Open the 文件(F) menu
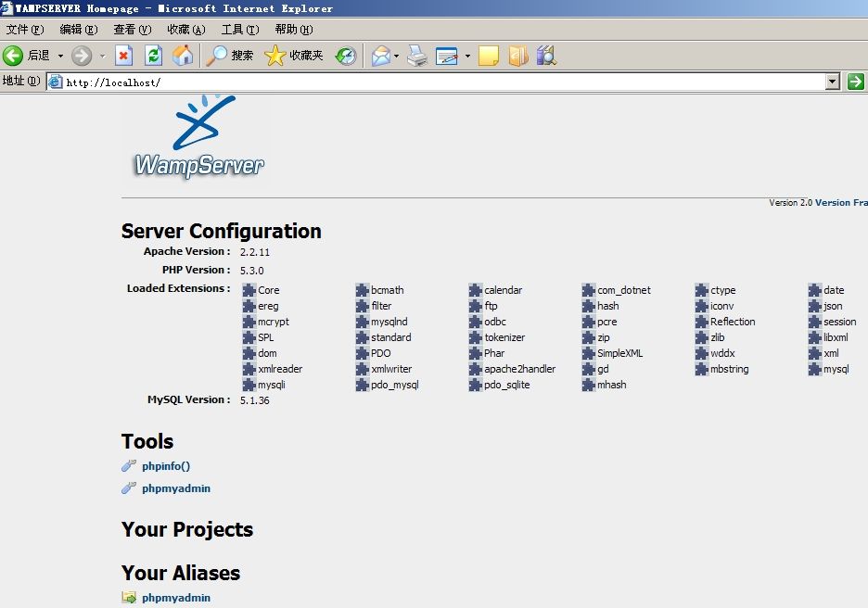The image size is (868, 608). pyautogui.click(x=25, y=30)
